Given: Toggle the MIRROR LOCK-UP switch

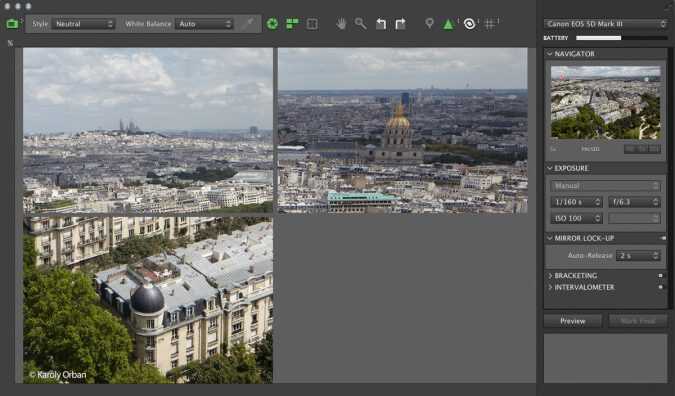Looking at the screenshot, I should (663, 238).
